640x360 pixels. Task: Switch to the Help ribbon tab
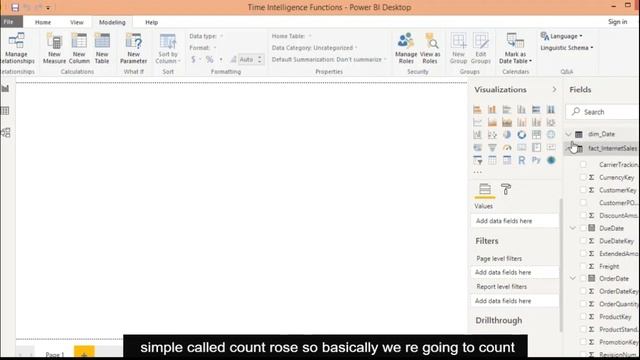tap(151, 22)
